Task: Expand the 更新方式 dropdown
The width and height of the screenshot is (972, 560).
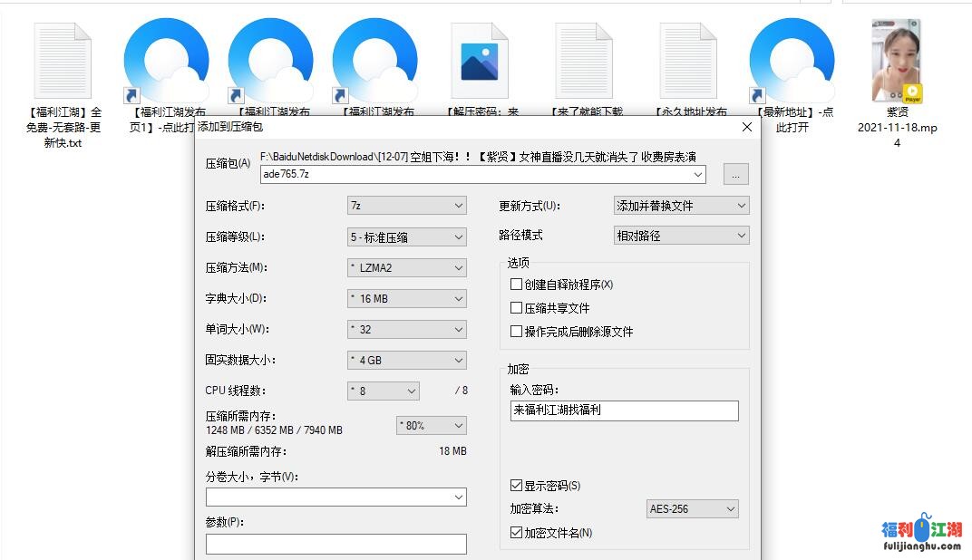Action: (681, 206)
